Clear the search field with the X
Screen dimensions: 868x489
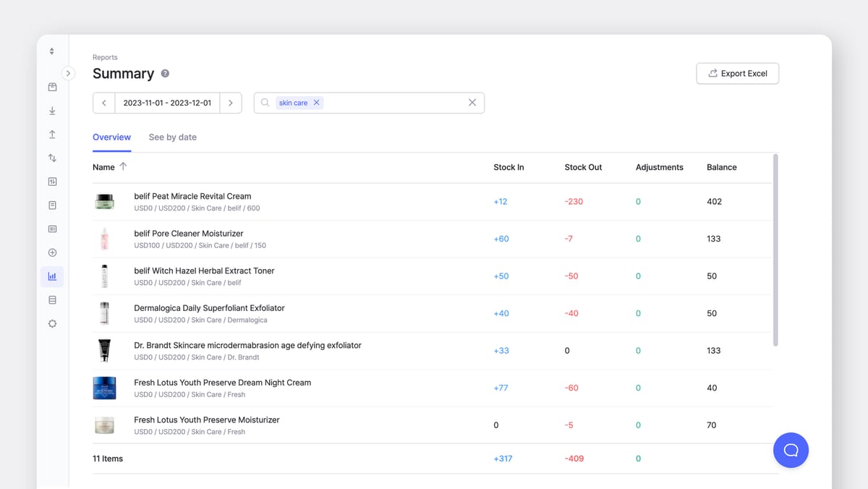(x=472, y=103)
